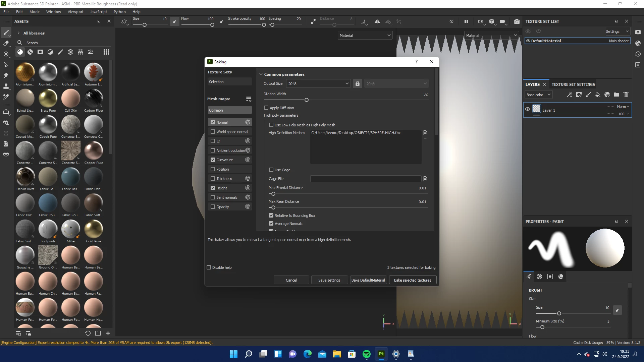This screenshot has height=362, width=644.
Task: Click the delete layer trash icon
Action: point(626,95)
